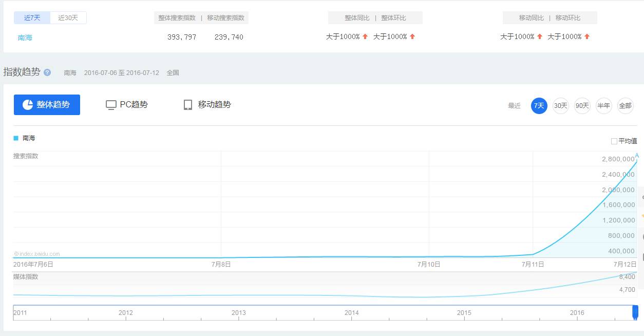Click the phone icon for 移动趋势
Screen dimensions: 644x336
188,105
